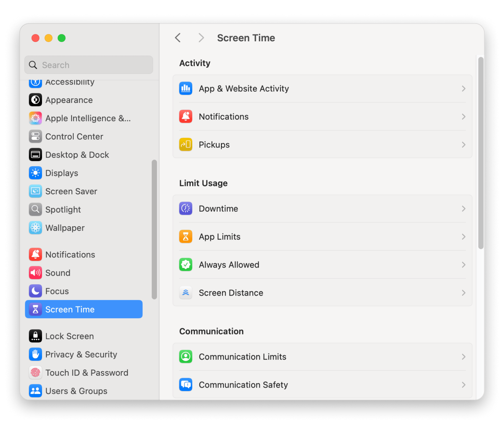Open the App & Website Activity chart icon
This screenshot has height=426, width=504.
(186, 88)
